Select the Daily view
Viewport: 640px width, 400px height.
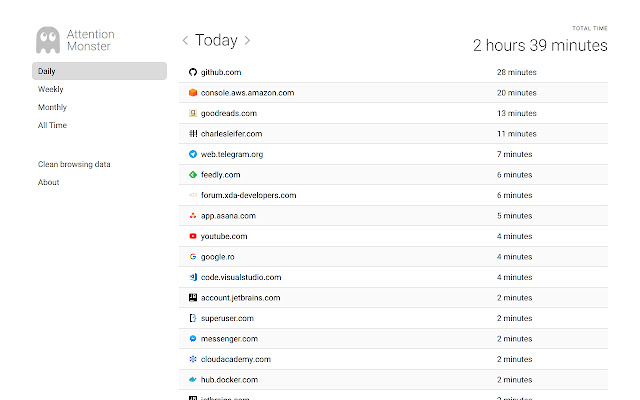(x=99, y=71)
